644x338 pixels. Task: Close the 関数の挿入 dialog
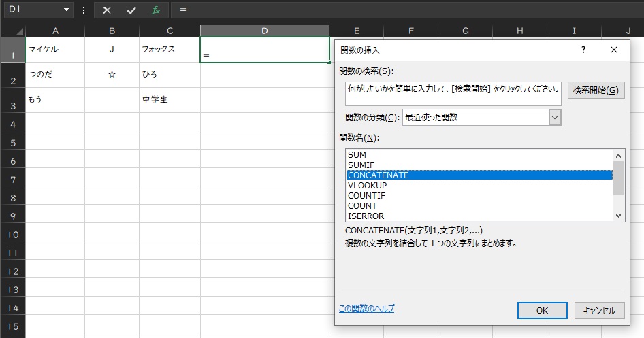click(x=614, y=50)
